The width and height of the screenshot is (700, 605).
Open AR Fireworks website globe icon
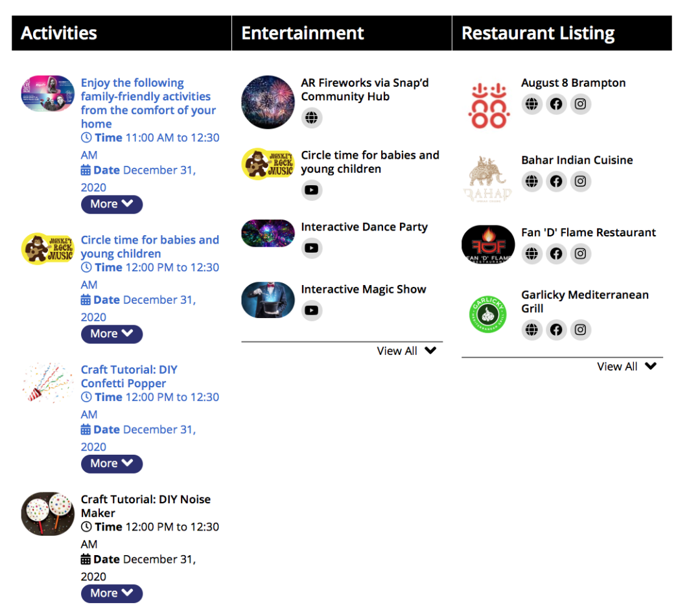click(x=312, y=118)
